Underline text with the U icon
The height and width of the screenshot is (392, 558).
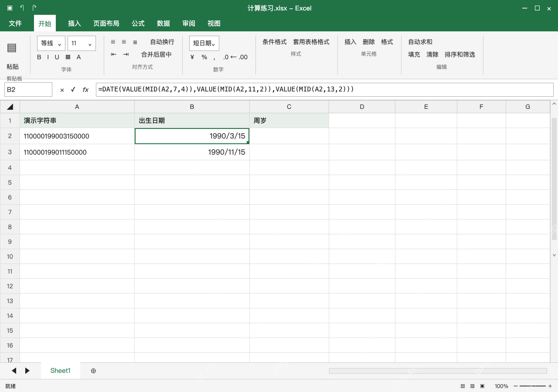point(57,57)
